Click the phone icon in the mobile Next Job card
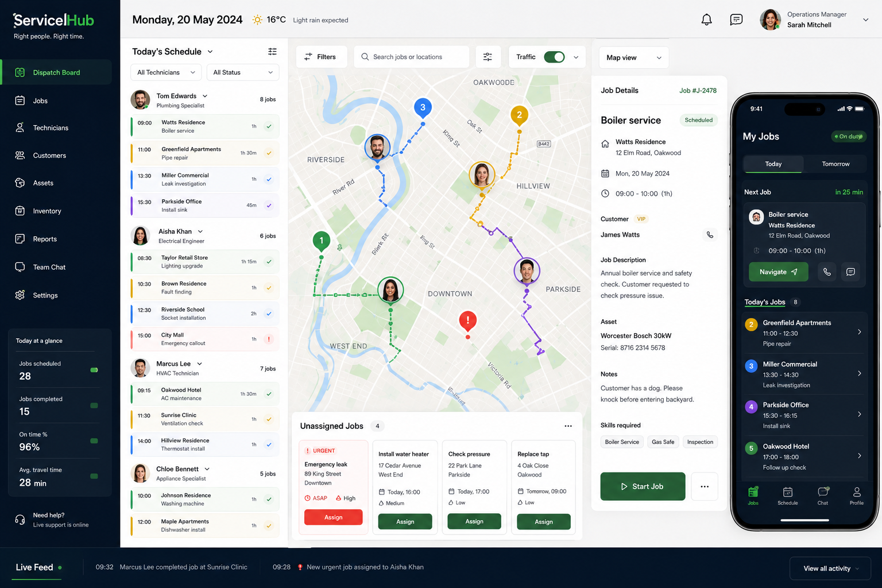882x588 pixels. coord(827,272)
